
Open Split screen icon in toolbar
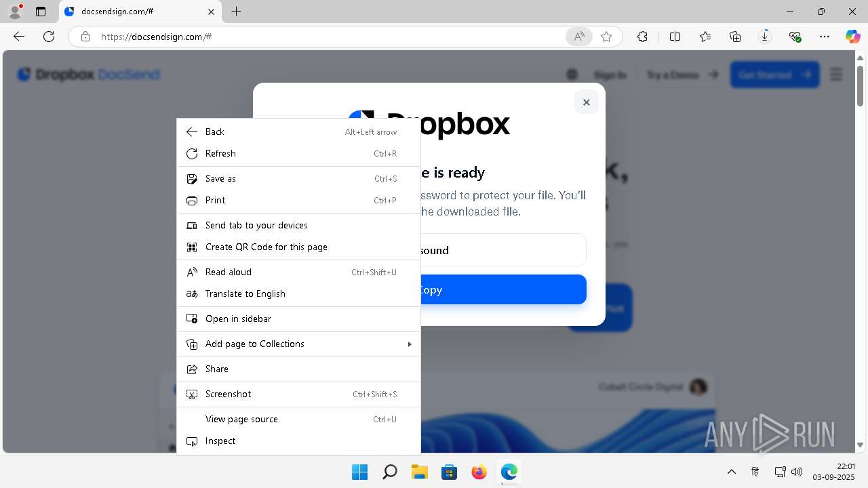[x=675, y=37]
